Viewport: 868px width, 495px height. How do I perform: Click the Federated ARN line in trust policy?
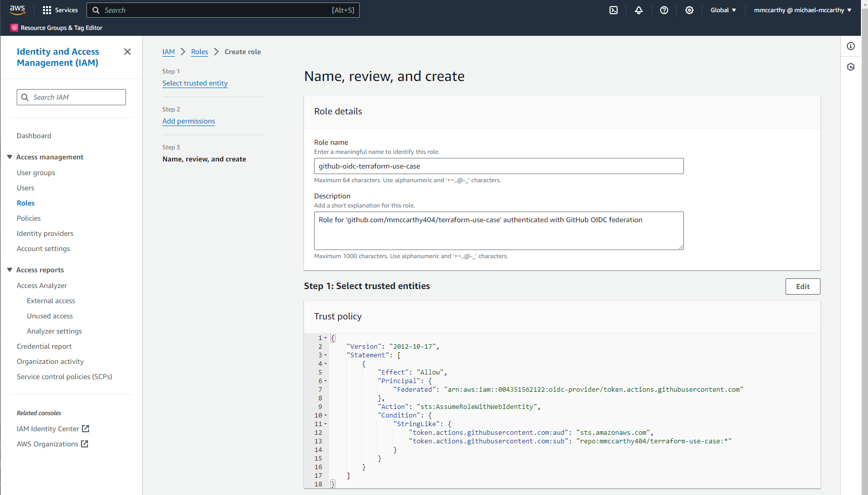(569, 390)
